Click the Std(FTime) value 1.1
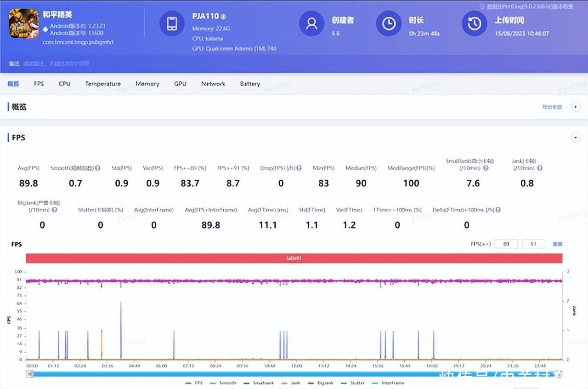The image size is (588, 389). (x=312, y=225)
